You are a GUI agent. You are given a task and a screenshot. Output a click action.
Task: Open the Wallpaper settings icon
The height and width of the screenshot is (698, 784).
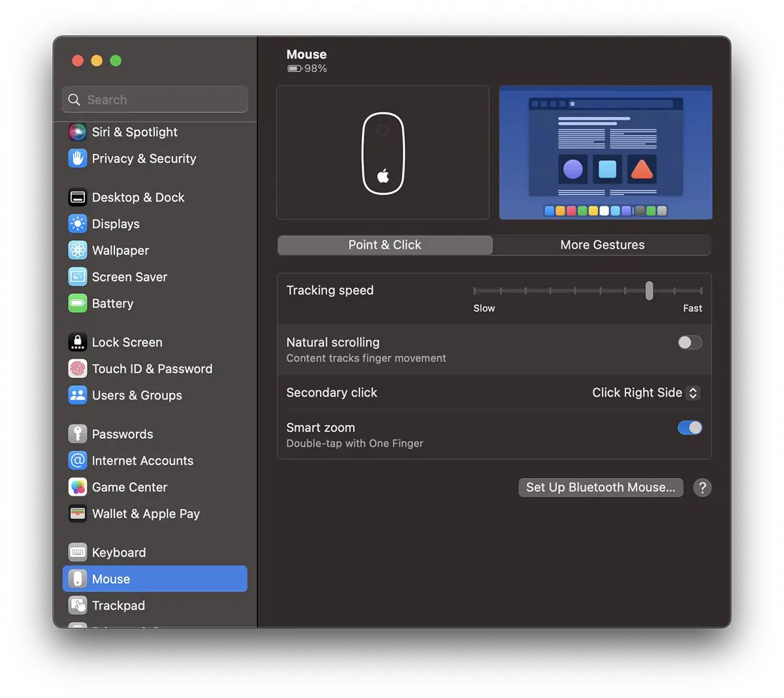78,251
